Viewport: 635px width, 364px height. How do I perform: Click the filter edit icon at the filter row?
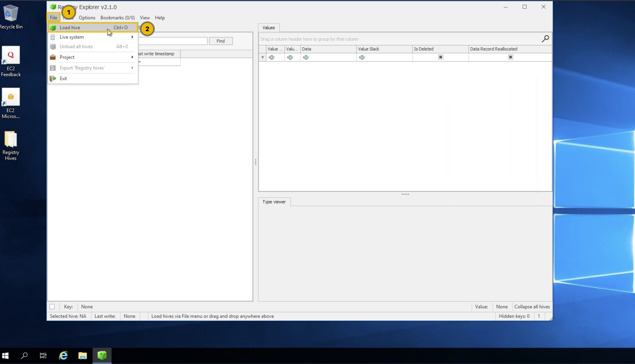click(262, 57)
